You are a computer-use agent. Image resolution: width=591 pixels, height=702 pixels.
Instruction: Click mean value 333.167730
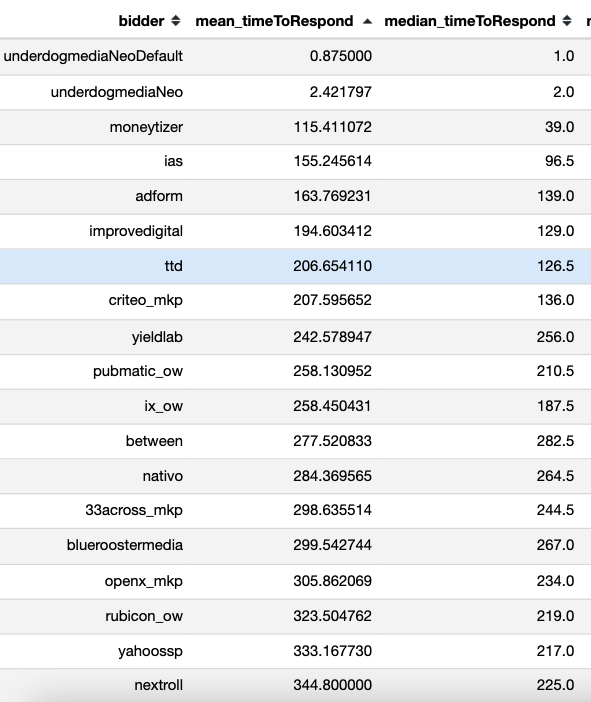coord(333,651)
